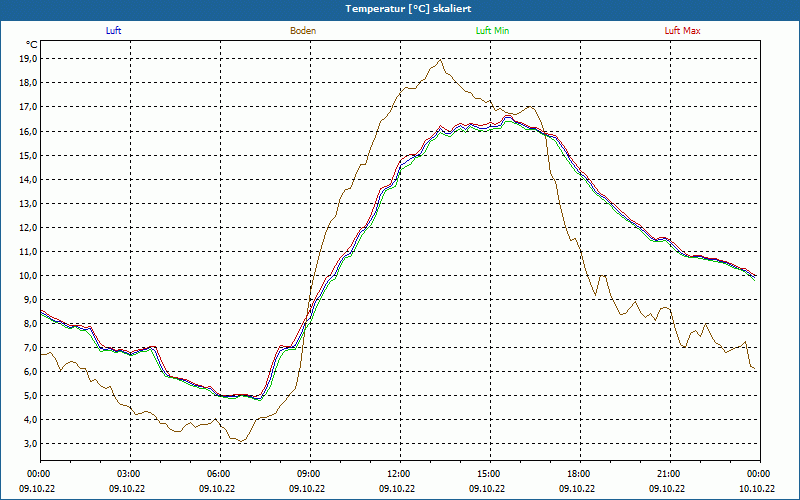The height and width of the screenshot is (500, 800).
Task: Click the "06:00" time axis label
Action: click(220, 474)
